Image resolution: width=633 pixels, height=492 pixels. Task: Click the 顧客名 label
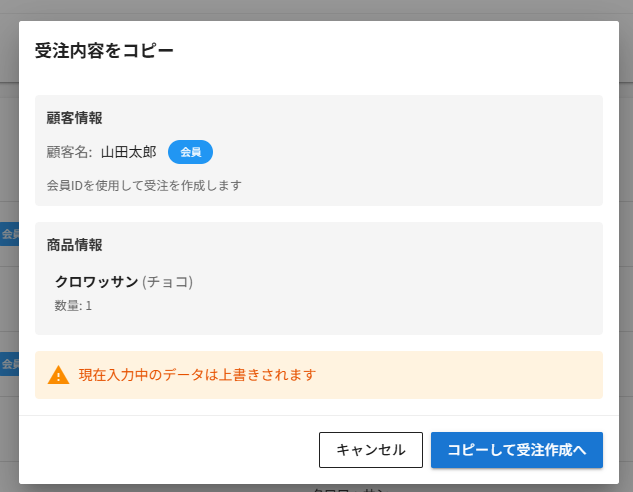pos(69,152)
